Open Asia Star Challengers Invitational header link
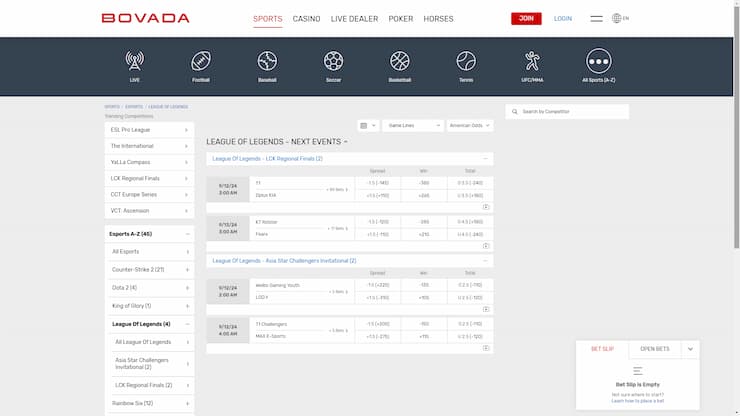Screen dimensions: 740x416 (x=284, y=261)
